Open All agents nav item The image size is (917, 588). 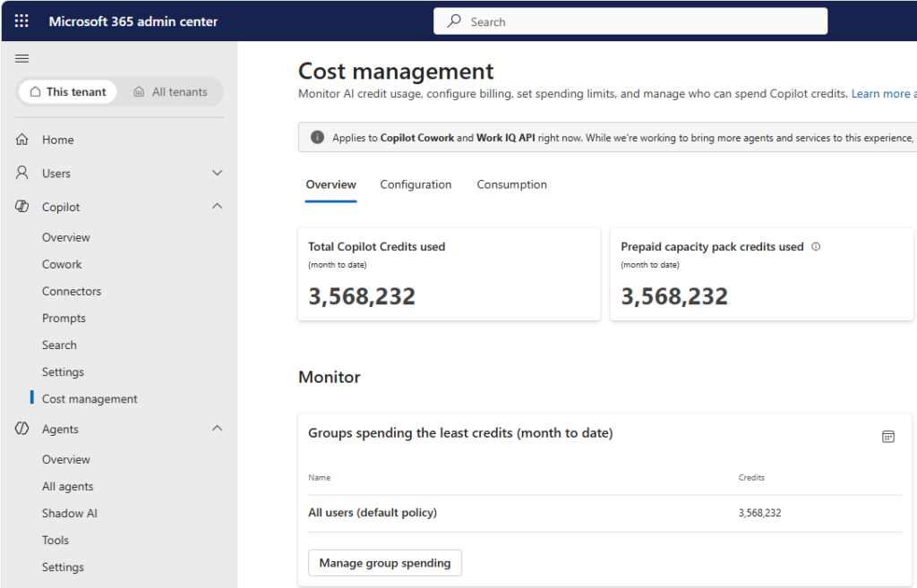(68, 486)
